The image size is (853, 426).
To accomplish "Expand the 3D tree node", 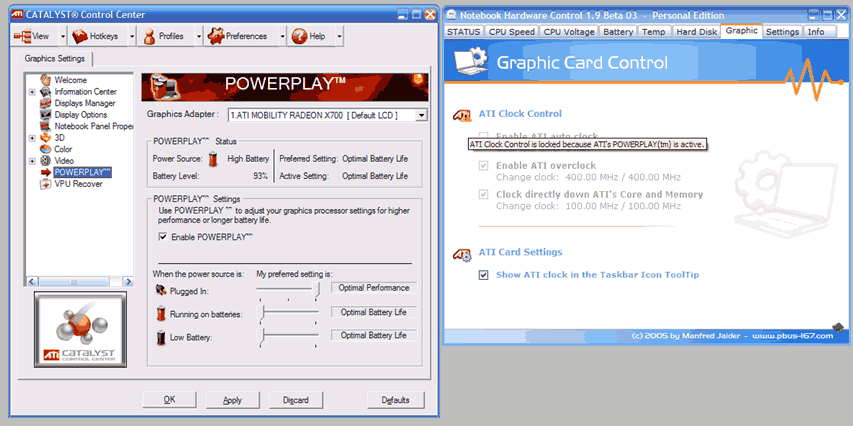I will [x=32, y=138].
